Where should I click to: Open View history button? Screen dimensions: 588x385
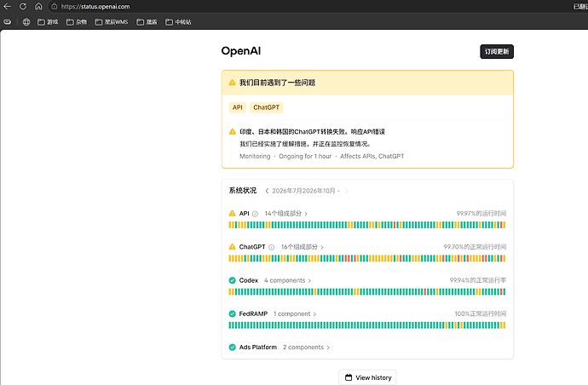[367, 377]
